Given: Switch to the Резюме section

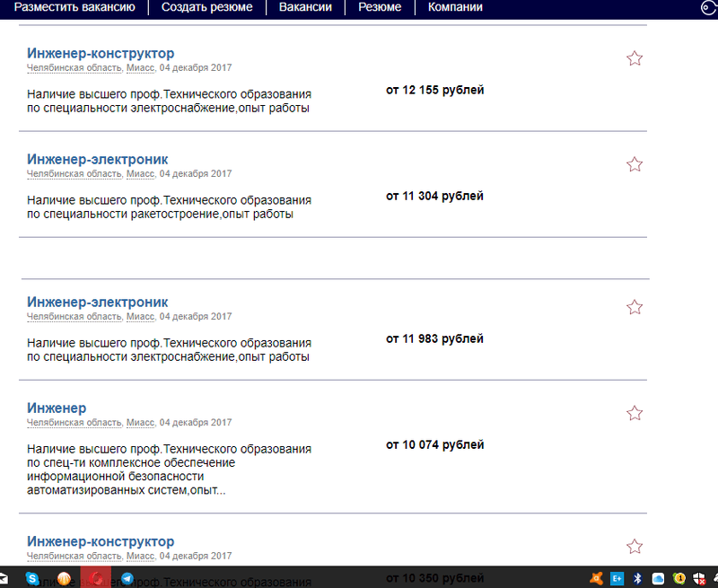Looking at the screenshot, I should pos(380,7).
